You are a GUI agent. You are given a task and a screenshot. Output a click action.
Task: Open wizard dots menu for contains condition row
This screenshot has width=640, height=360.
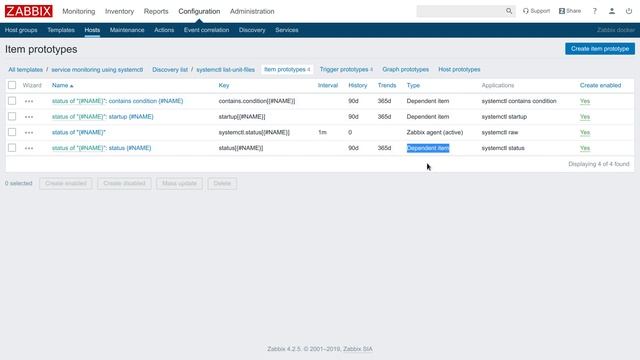29,101
